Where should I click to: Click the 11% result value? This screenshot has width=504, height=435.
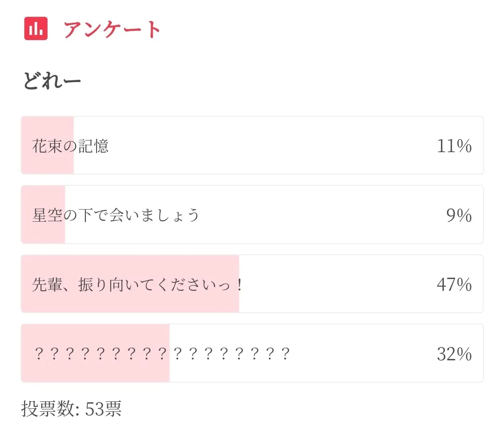454,146
